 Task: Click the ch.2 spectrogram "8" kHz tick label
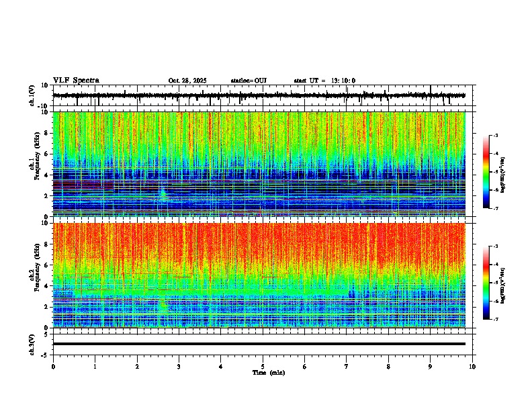(x=46, y=244)
